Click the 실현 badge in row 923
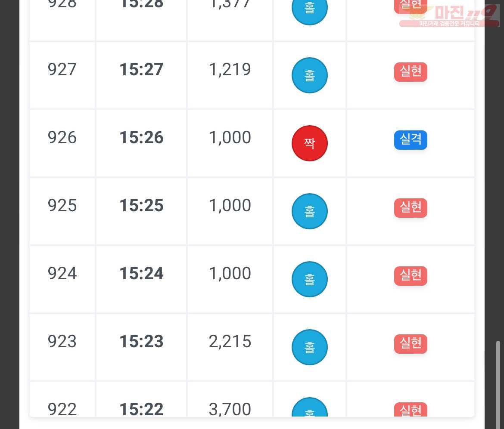The image size is (504, 429). 411,344
